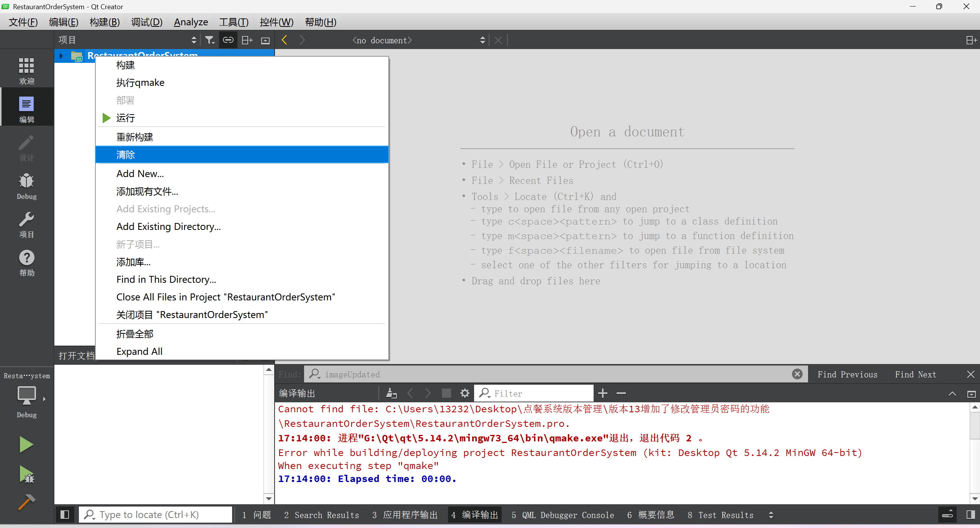Screen dimensions: 980x528
Task: Toggle synchronize with editor link icon
Action: (228, 40)
